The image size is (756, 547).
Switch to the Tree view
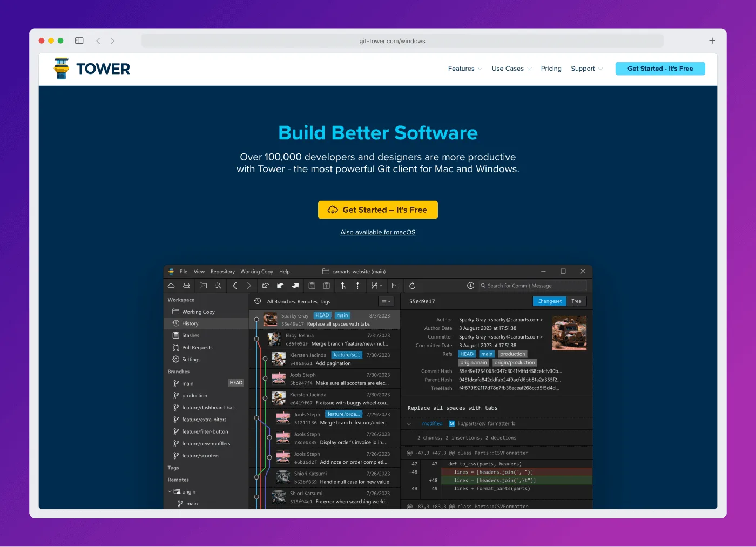tap(576, 301)
